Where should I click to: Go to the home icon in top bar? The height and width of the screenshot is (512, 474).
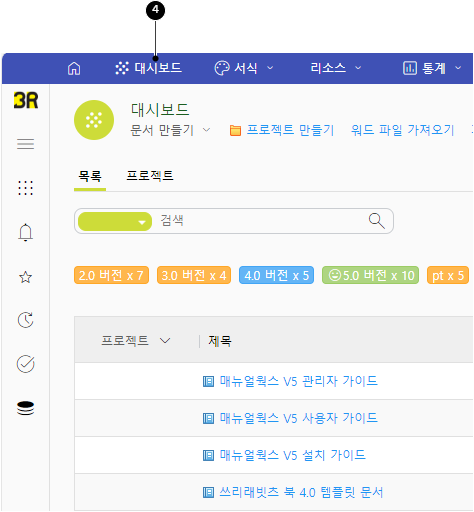74,68
